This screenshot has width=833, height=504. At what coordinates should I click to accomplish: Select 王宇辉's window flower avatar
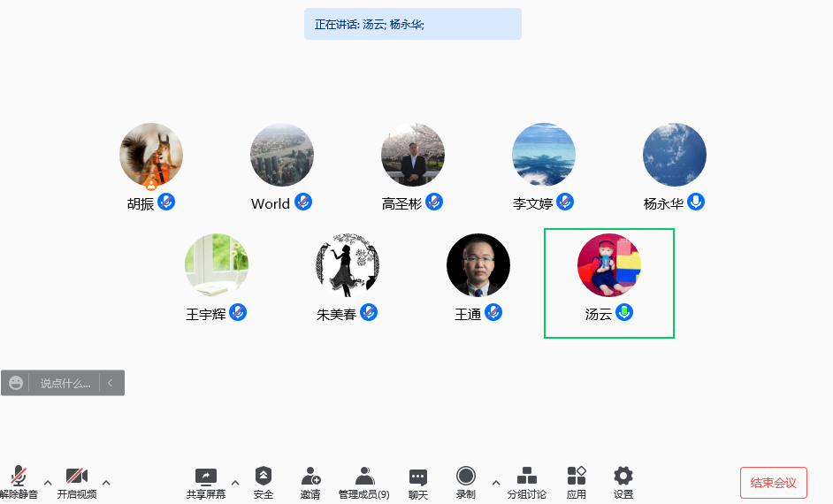point(217,265)
